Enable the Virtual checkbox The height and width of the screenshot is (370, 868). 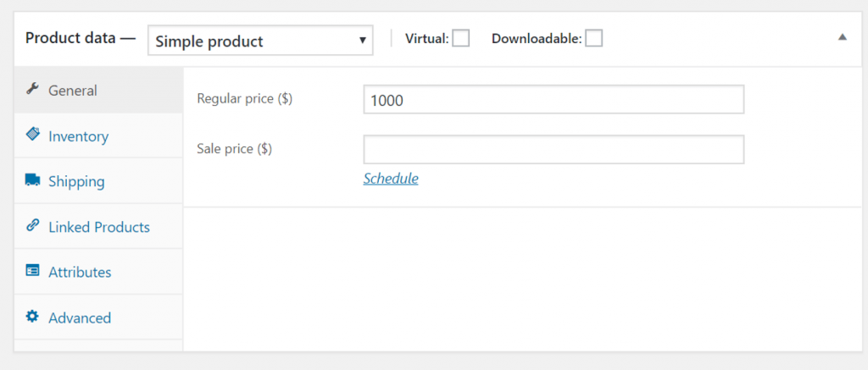[460, 38]
